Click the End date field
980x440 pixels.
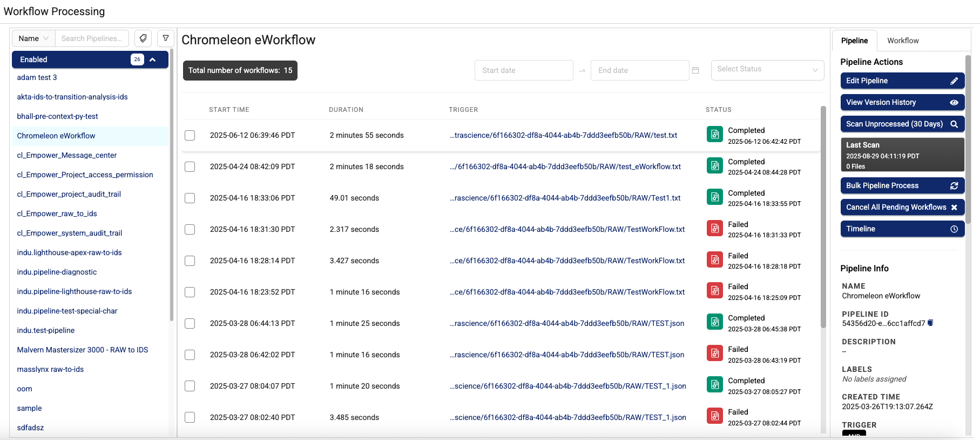click(x=640, y=70)
